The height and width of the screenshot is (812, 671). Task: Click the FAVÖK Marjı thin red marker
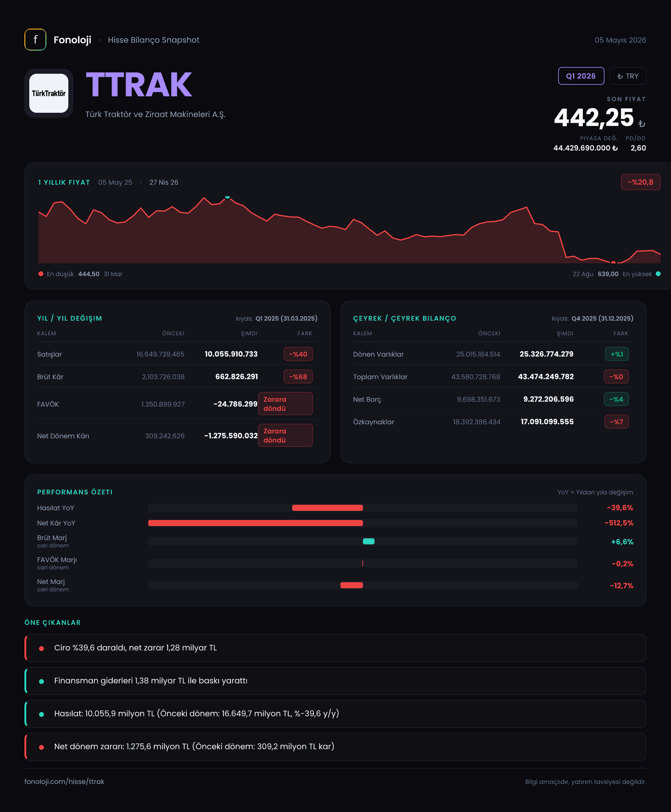[x=363, y=563]
